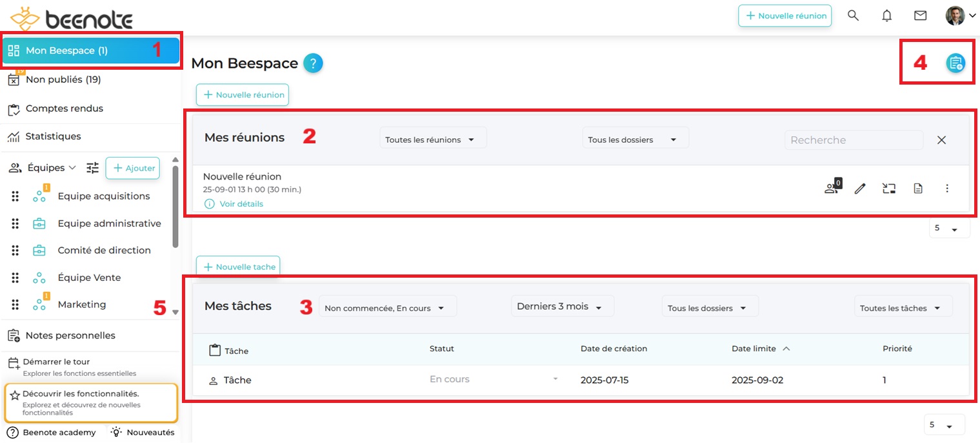Open the meetings rows-per-page dropdown

949,228
